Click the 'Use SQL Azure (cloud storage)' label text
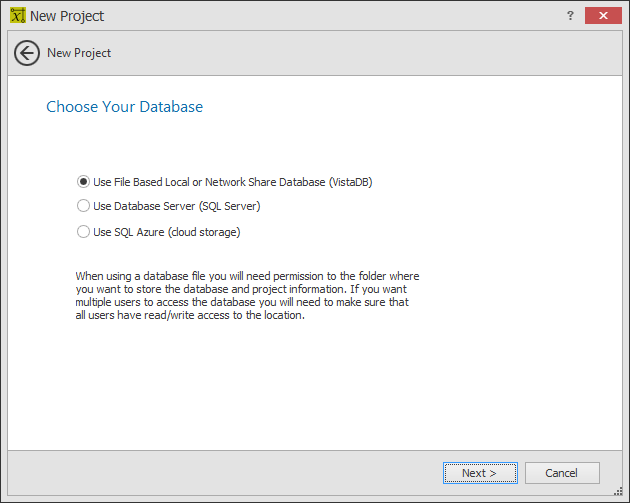The width and height of the screenshot is (630, 503). [x=167, y=232]
